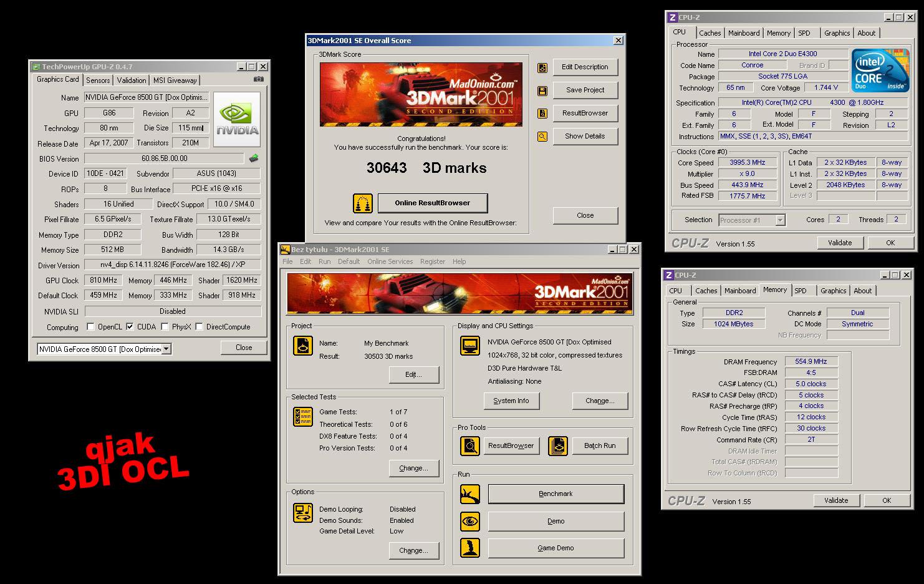The width and height of the screenshot is (924, 584).
Task: Click the Online ResultBrowser podium icon
Action: click(x=363, y=203)
